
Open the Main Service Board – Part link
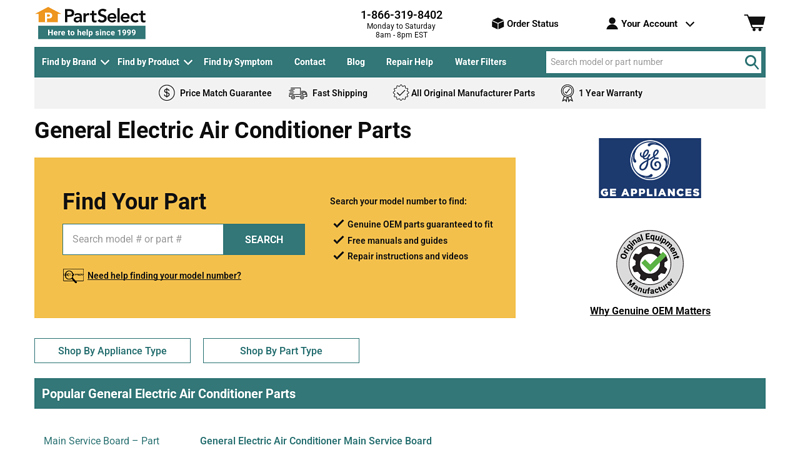click(x=102, y=441)
